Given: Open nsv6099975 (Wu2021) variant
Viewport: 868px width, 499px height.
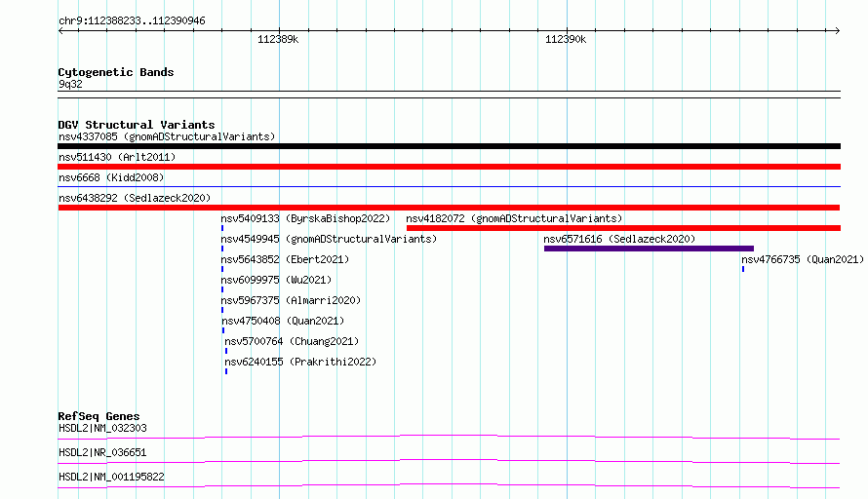Looking at the screenshot, I should (x=276, y=280).
